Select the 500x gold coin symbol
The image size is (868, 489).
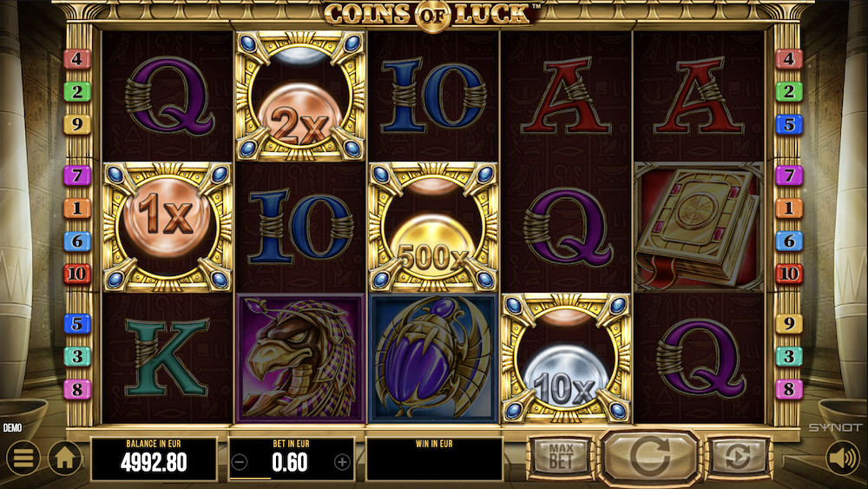[432, 227]
